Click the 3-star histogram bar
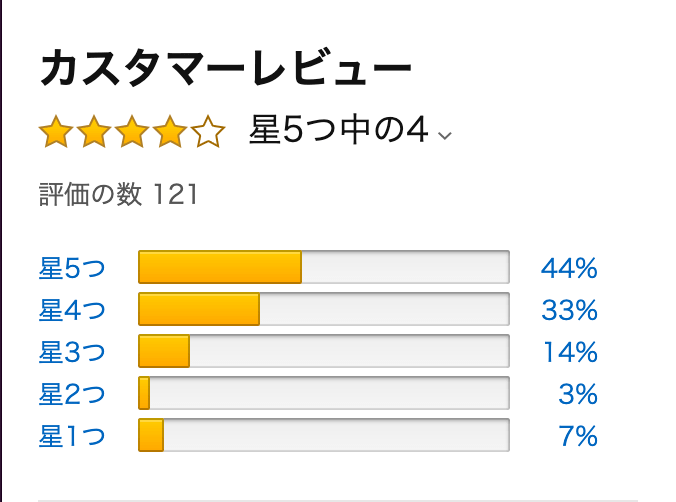Viewport: 676px width, 502px height. tap(324, 351)
